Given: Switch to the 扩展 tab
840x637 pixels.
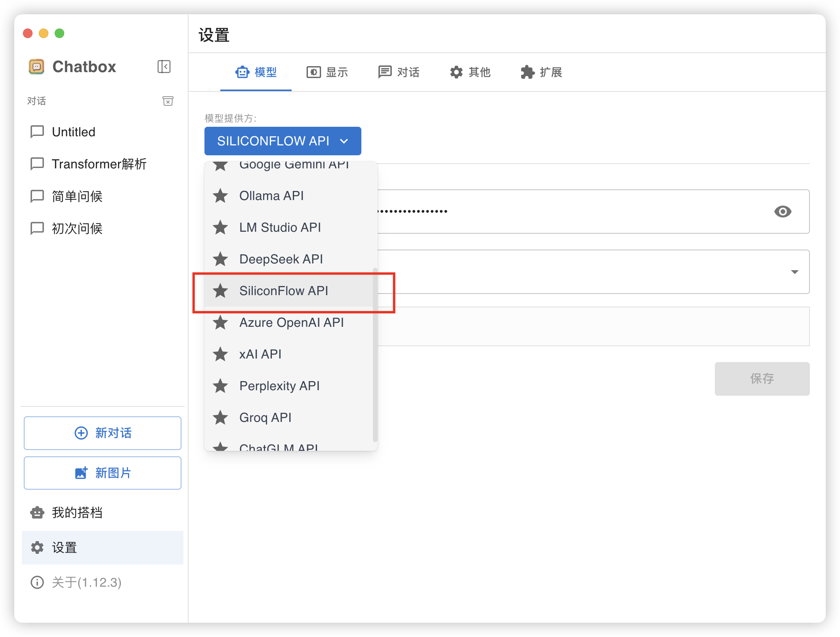Looking at the screenshot, I should click(x=541, y=72).
